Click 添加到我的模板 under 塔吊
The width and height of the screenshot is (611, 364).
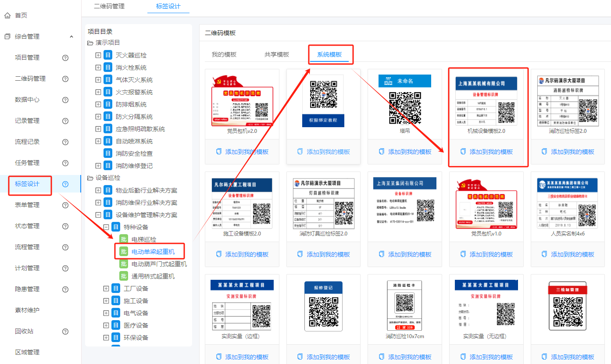405,151
